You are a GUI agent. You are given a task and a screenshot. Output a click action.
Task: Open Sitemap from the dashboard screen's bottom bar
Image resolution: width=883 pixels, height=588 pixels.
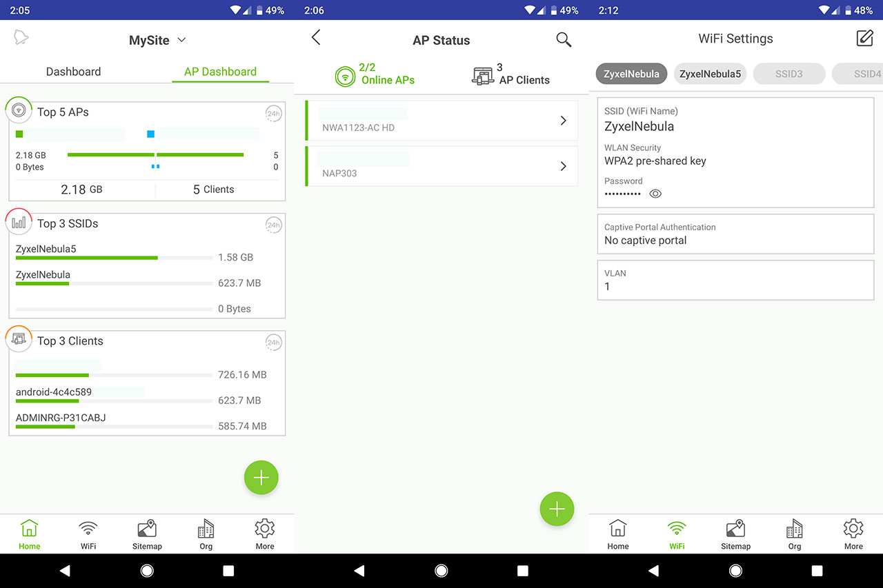(x=147, y=534)
